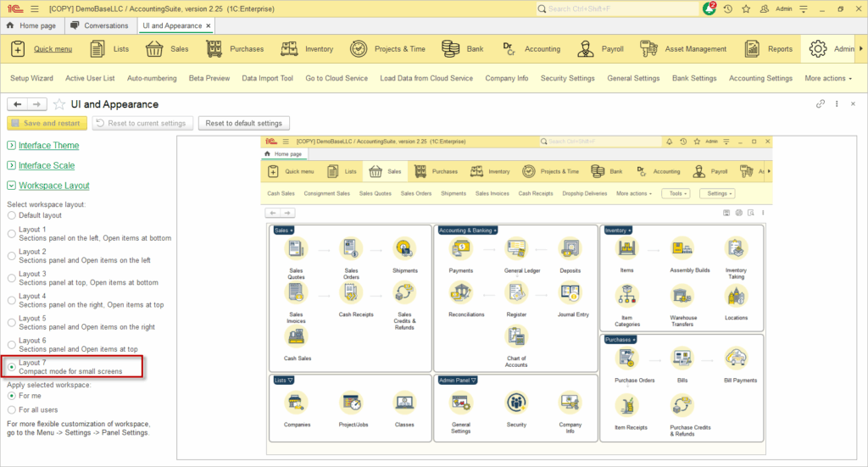
Task: Open the Accounting Dr/Cr section icon
Action: 509,48
